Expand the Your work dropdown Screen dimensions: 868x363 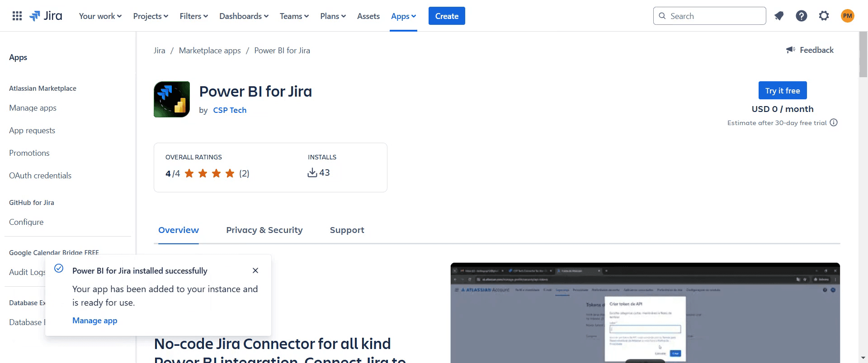tap(100, 16)
